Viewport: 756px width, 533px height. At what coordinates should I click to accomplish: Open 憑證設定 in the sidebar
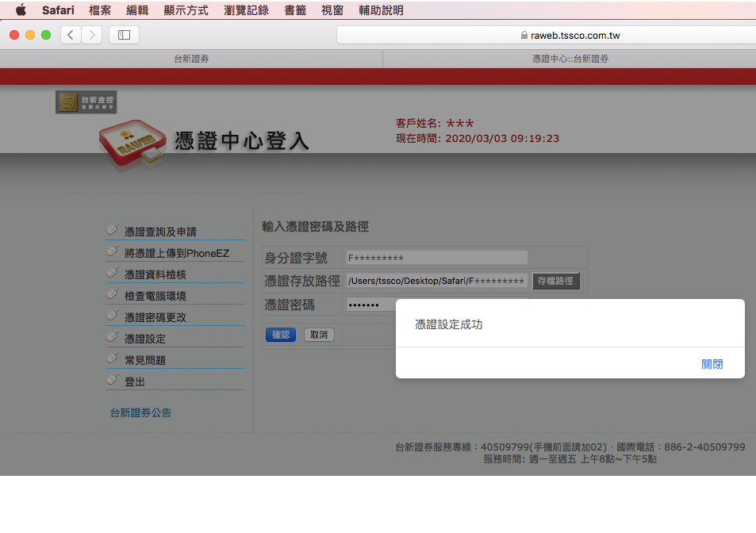pyautogui.click(x=145, y=339)
